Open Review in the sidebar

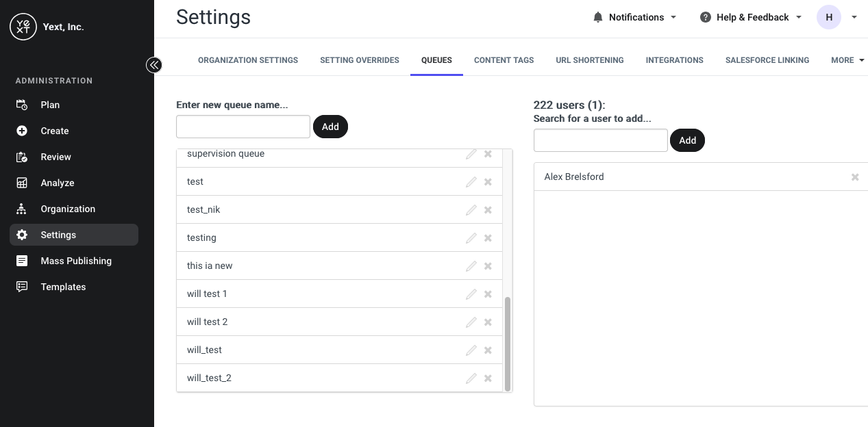[74, 157]
